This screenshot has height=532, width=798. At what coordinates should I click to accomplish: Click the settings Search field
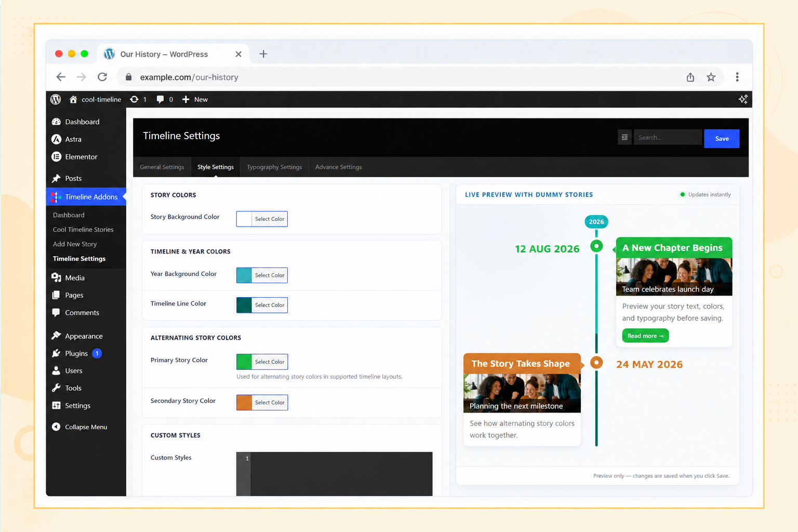668,137
